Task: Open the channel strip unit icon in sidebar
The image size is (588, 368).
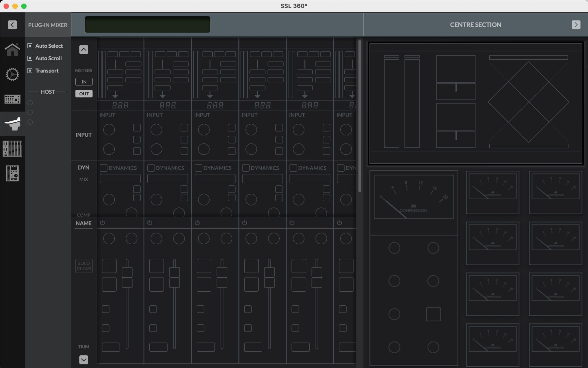Action: (x=12, y=173)
